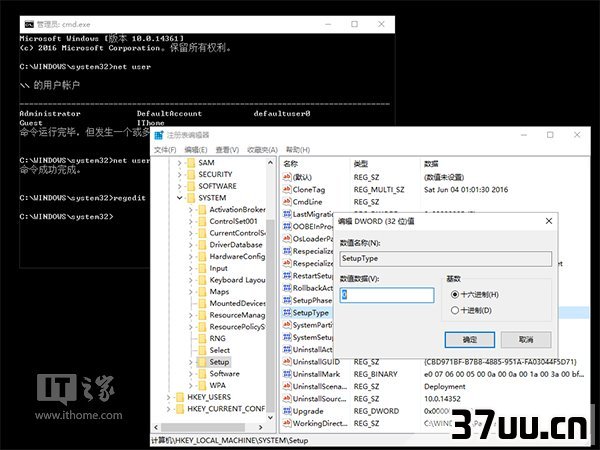Viewport: 600px width, 450px height.
Task: Click the RestartSetup DWORD icon
Action: tap(287, 276)
